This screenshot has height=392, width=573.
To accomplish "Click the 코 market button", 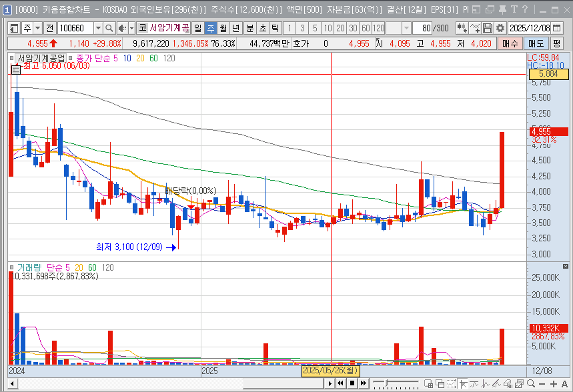I will coord(143,28).
